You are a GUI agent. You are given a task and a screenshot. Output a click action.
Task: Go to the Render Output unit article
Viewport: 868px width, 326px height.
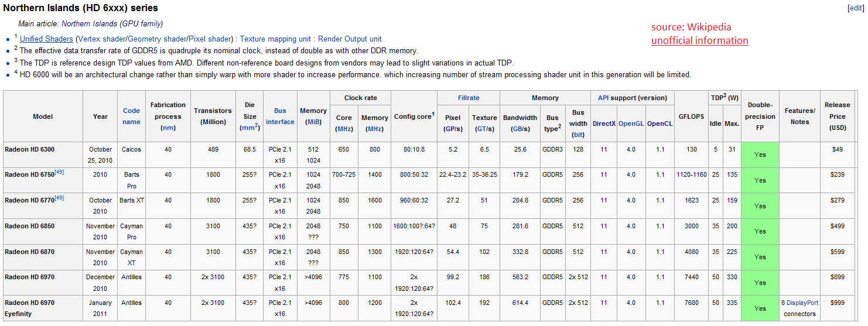[350, 39]
